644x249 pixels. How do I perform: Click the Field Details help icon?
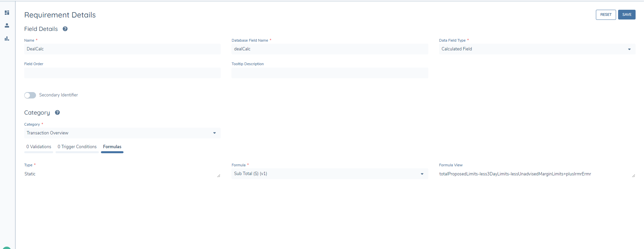click(x=65, y=29)
